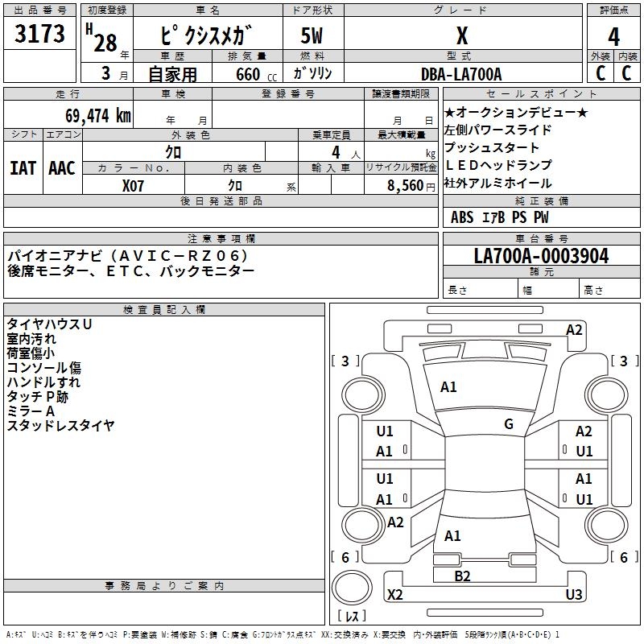The width and height of the screenshot is (644, 644).
Task: Select the inspector note 荷室傷小
Action: point(31,353)
